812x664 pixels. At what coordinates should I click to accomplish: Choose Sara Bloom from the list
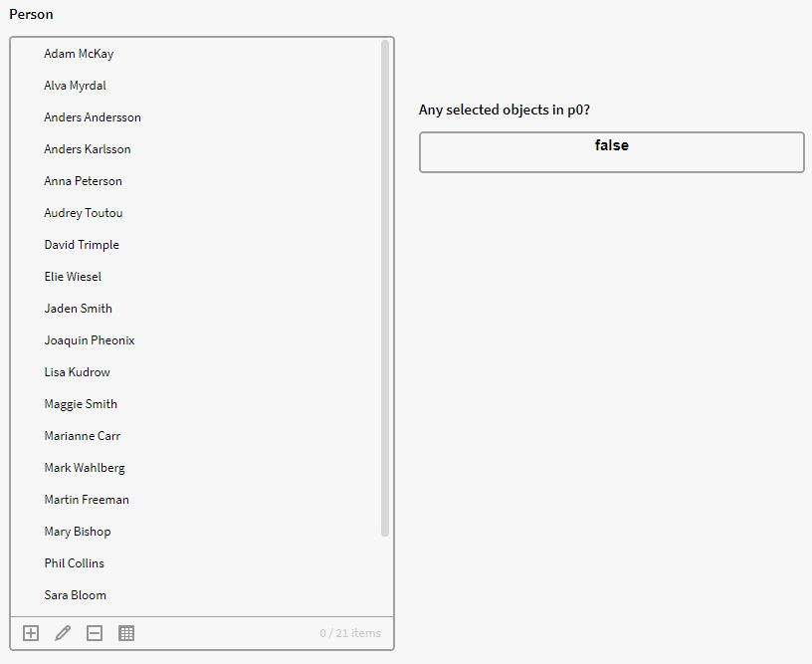[x=75, y=595]
